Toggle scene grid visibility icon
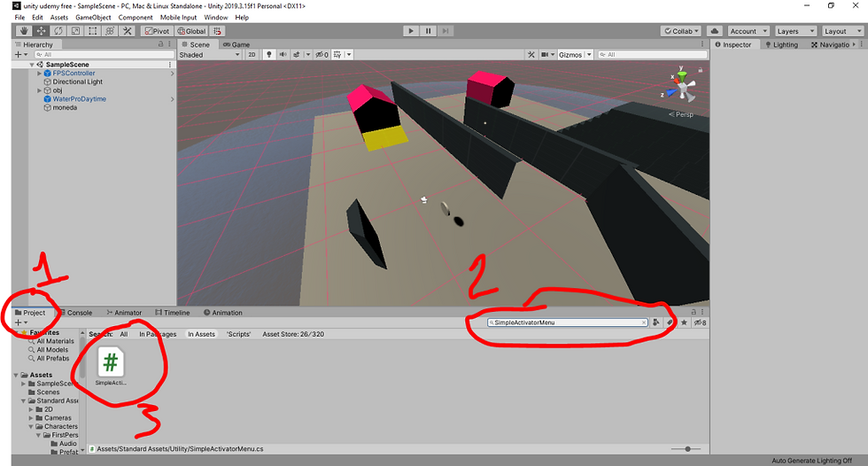Image resolution: width=868 pixels, height=466 pixels. point(337,55)
